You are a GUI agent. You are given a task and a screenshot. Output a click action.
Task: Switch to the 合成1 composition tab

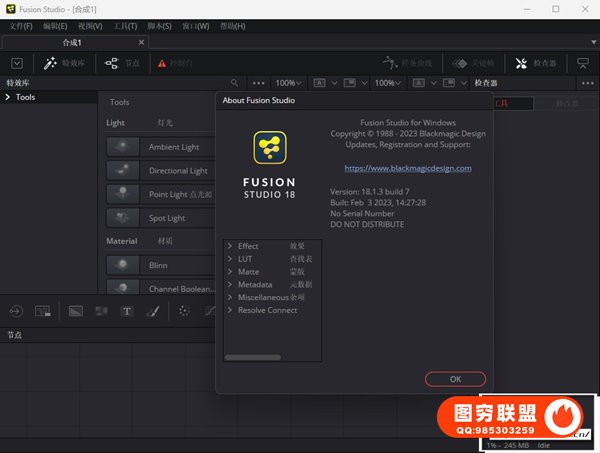(x=72, y=43)
